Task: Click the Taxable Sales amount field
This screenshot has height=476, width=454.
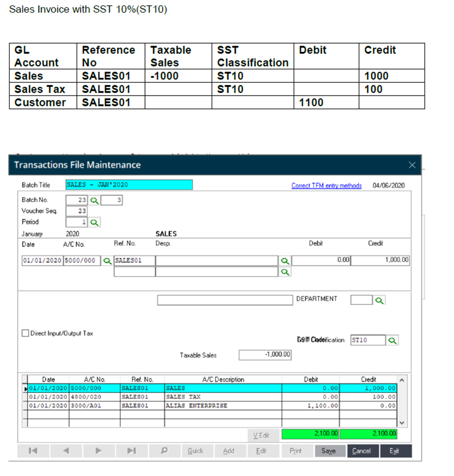Action: [265, 355]
